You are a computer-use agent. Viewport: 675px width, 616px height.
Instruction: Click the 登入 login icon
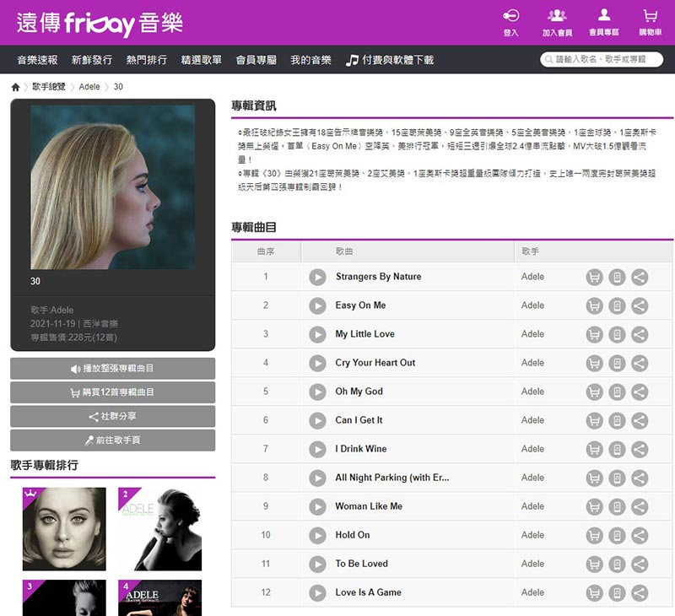[511, 23]
